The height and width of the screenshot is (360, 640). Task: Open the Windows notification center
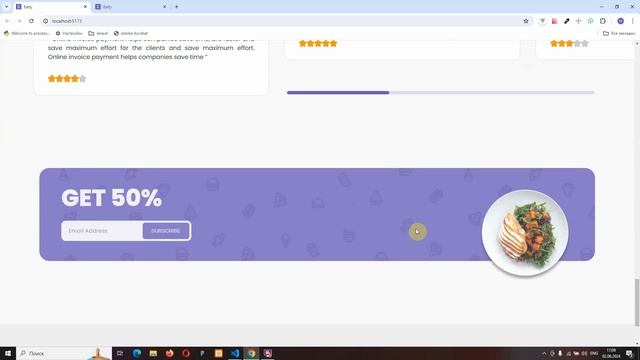tap(629, 353)
